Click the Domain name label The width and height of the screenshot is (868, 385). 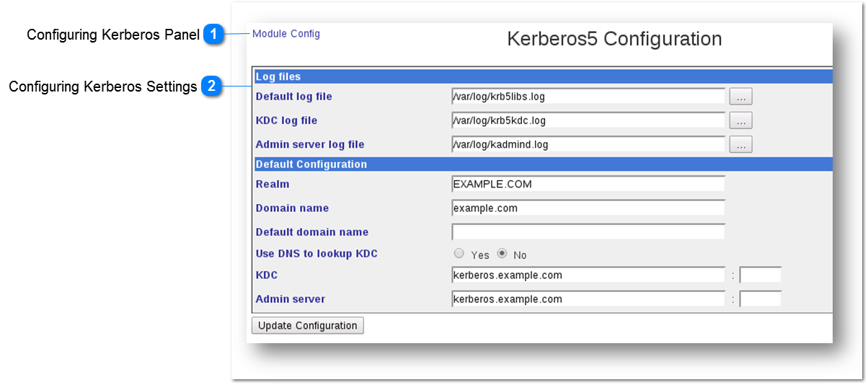(292, 208)
